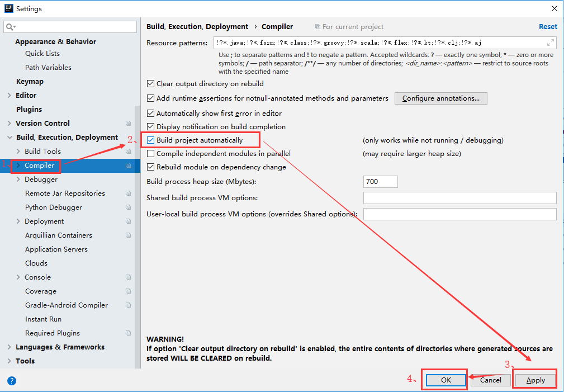Toggle Clear output directory on rebuild
The height and width of the screenshot is (392, 564).
(151, 84)
